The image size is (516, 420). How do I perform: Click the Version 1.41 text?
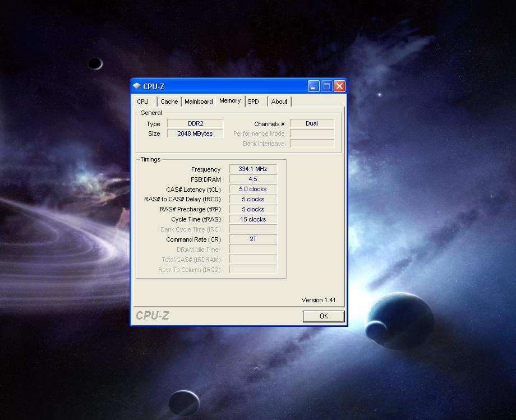[318, 300]
